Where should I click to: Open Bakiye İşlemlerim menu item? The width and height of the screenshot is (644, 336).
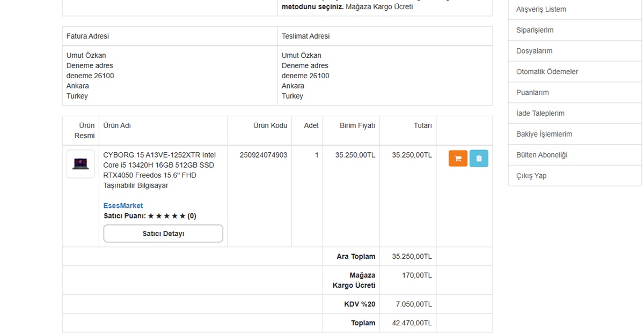544,134
